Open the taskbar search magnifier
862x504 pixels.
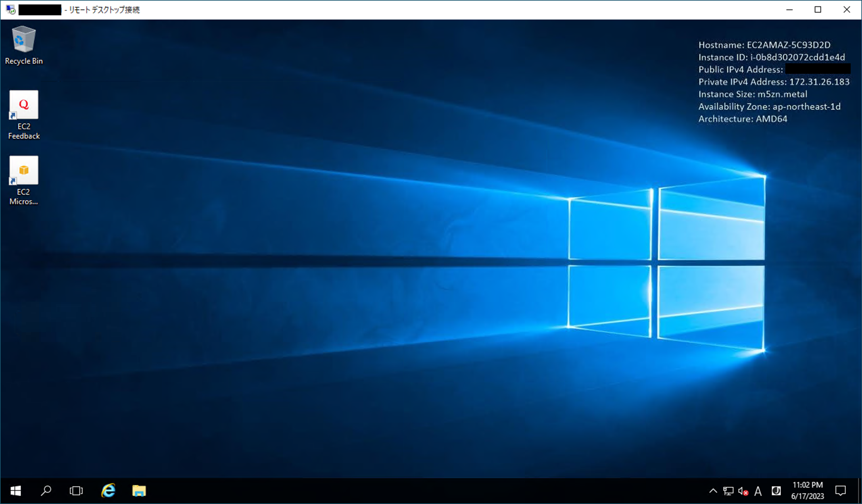pyautogui.click(x=46, y=491)
